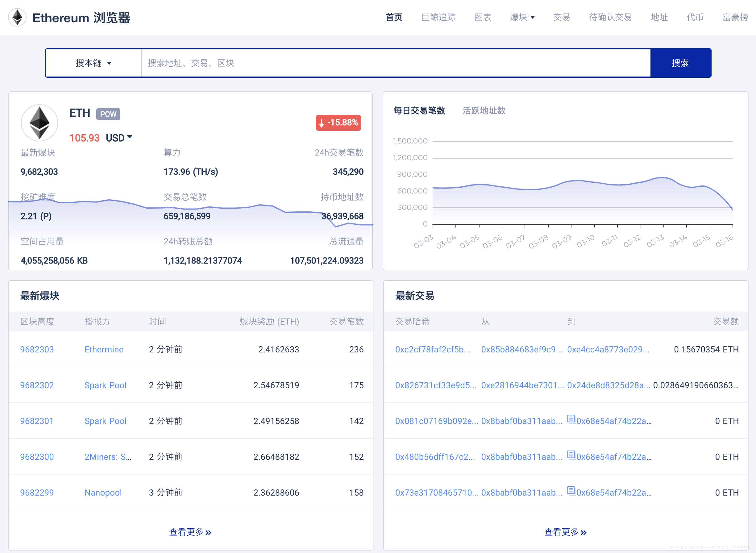Open the USD currency dropdown
The width and height of the screenshot is (756, 553).
[118, 137]
